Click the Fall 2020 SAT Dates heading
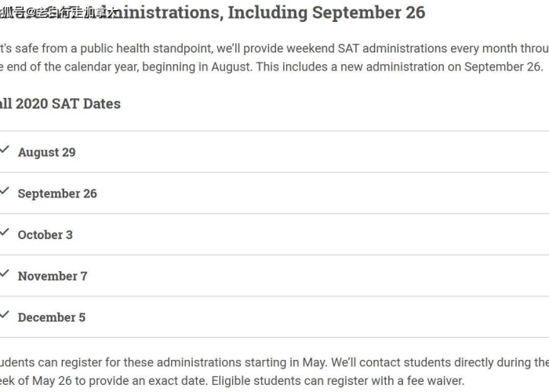Image resolution: width=549 pixels, height=392 pixels. 60,103
